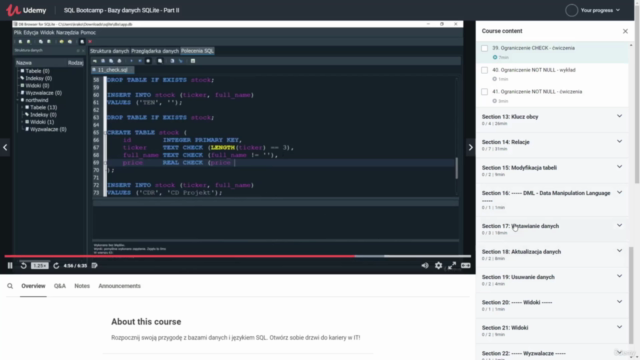
Task: Click the progress circle icon
Action: pyautogui.click(x=571, y=10)
